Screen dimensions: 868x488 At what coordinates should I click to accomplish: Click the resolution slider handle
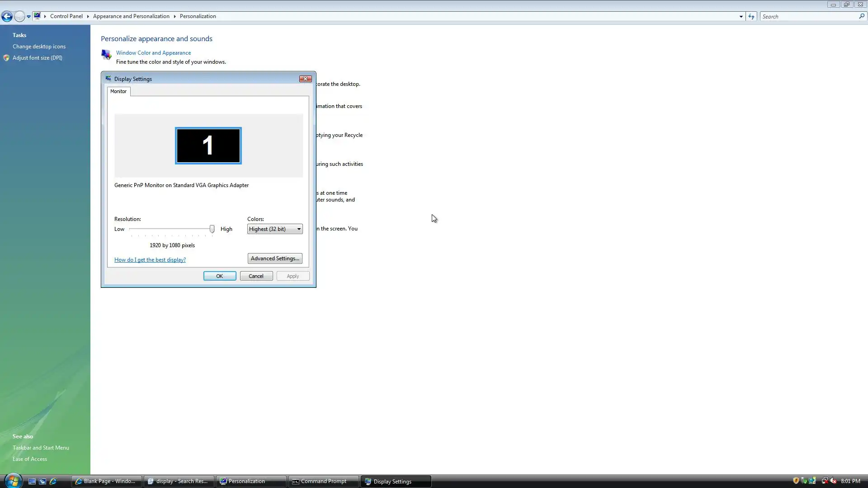(212, 229)
